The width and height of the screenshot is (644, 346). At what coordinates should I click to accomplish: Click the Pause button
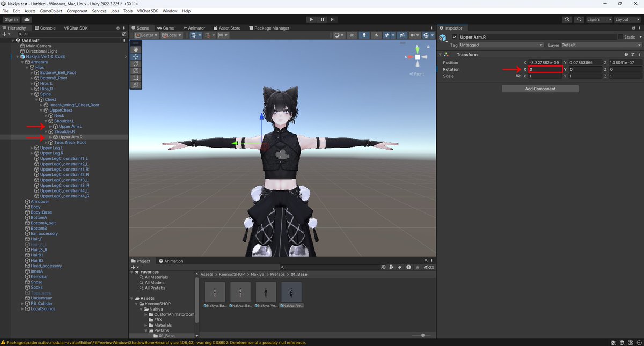pyautogui.click(x=322, y=19)
